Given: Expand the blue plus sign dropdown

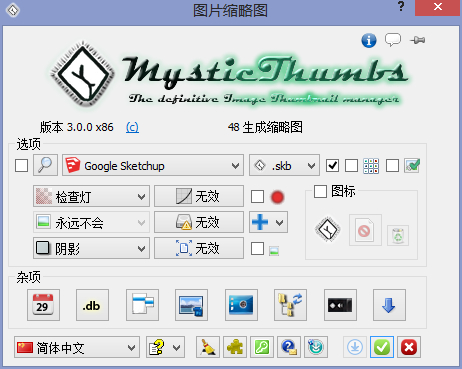Looking at the screenshot, I should pyautogui.click(x=269, y=222).
